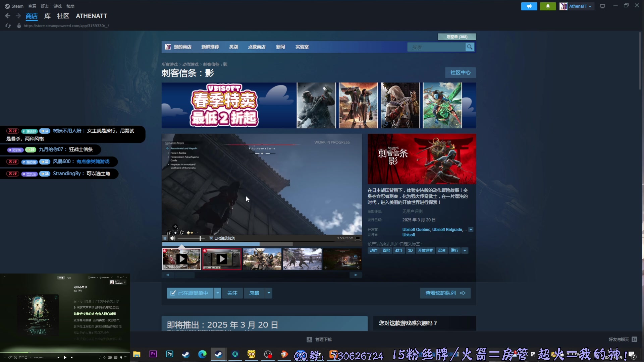
Task: Disable 自动播放视频 autoplay toggle
Action: click(211, 238)
